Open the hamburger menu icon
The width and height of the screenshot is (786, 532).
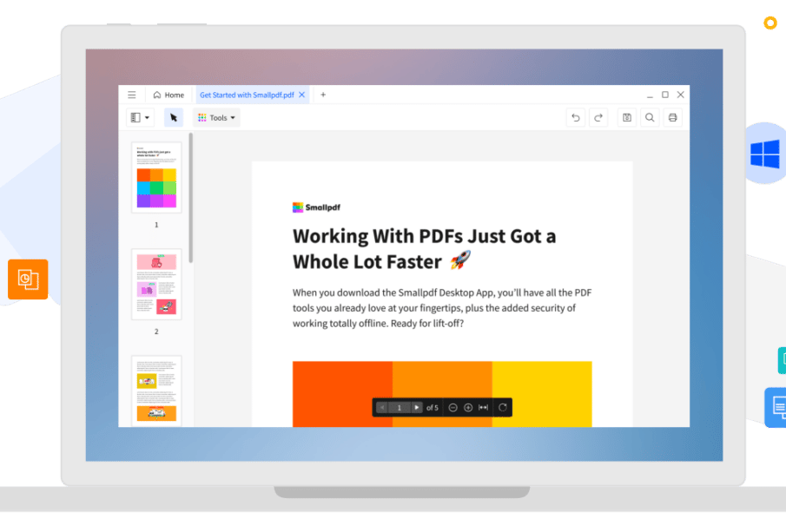pyautogui.click(x=131, y=95)
